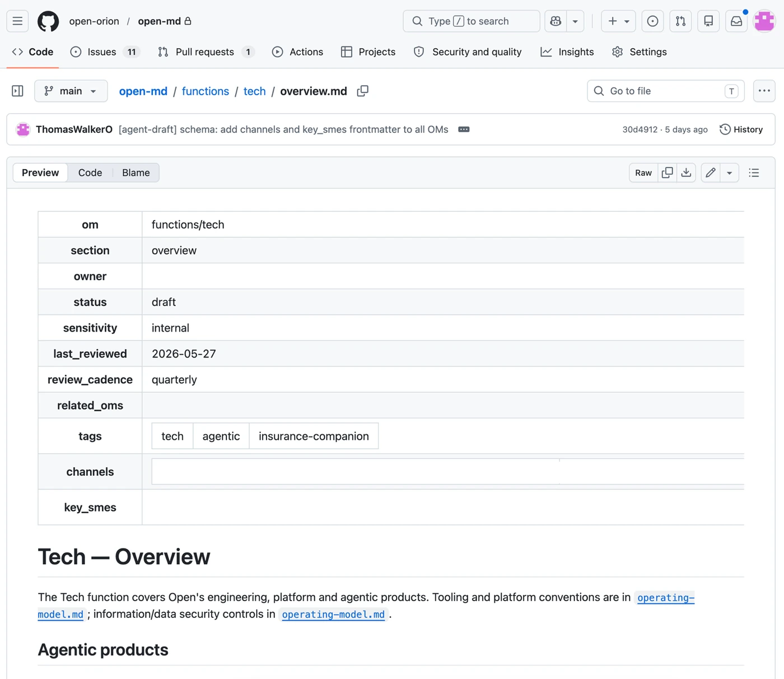Open the agent-draft schema commit message

pos(283,129)
